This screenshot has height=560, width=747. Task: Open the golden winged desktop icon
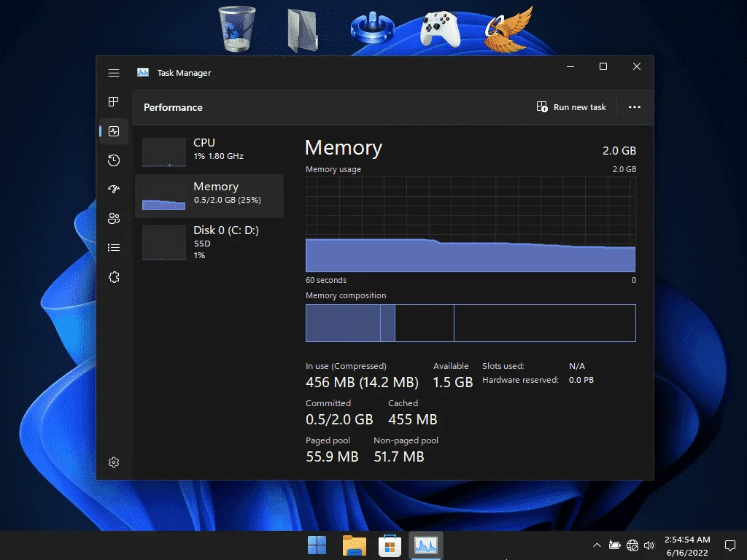(508, 28)
